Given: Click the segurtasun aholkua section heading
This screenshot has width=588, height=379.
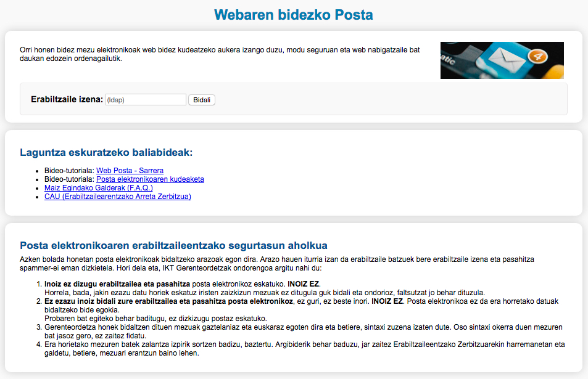Looking at the screenshot, I should (173, 245).
